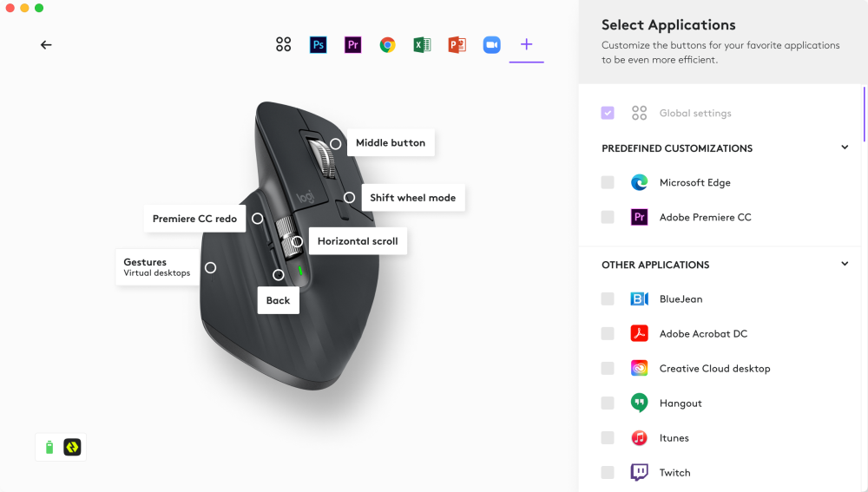Image resolution: width=868 pixels, height=492 pixels.
Task: Select the PowerPoint profile icon
Action: tap(457, 45)
